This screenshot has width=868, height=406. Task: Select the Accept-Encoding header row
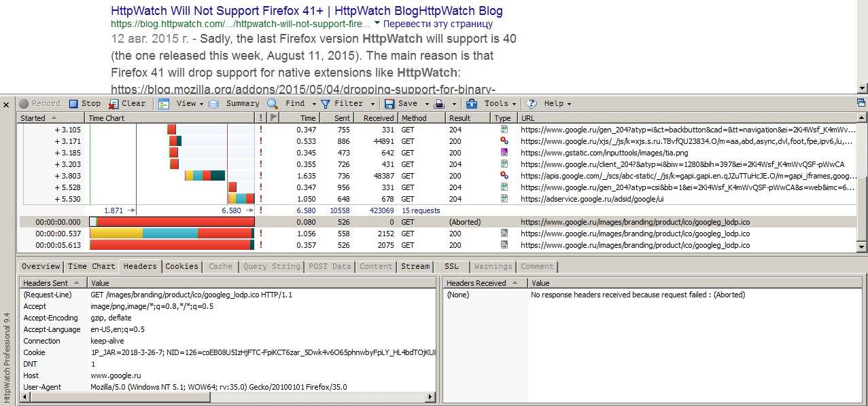[x=228, y=318]
